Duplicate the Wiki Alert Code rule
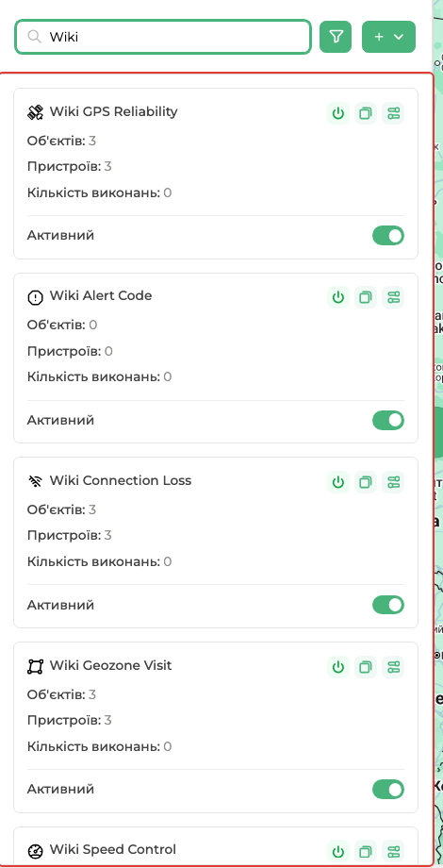This screenshot has height=868, width=443. click(x=366, y=297)
